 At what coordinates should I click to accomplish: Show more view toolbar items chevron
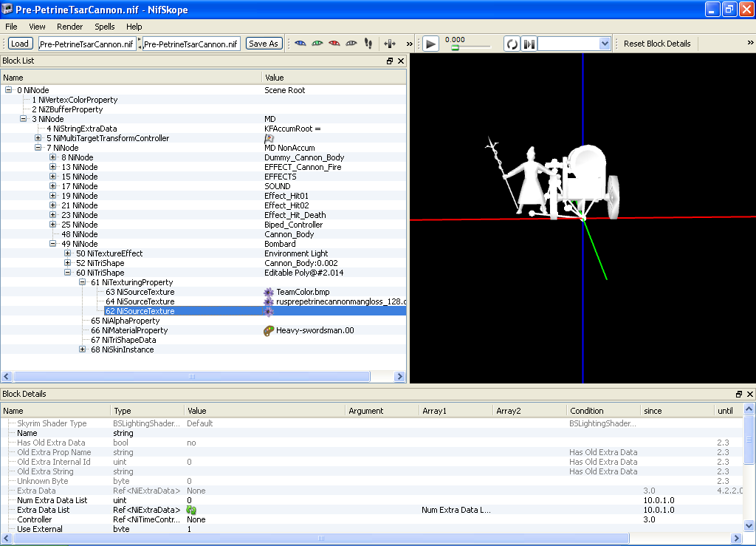(409, 44)
